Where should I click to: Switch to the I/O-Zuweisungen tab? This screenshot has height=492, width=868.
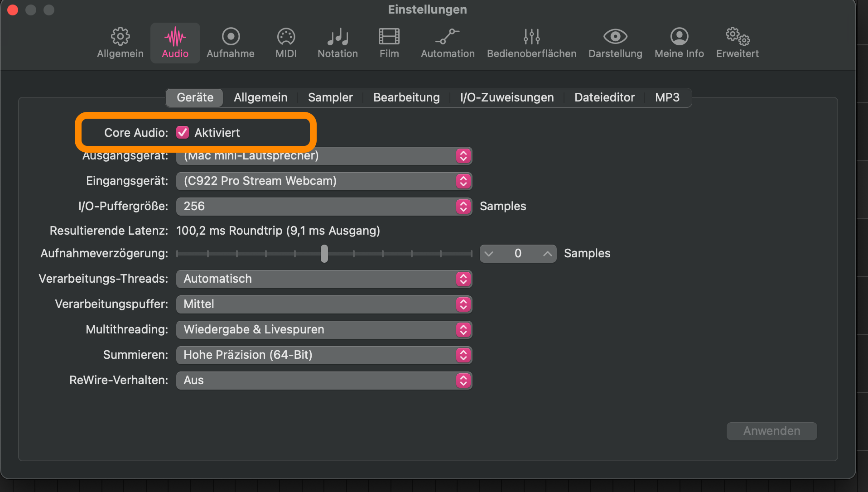coord(507,97)
